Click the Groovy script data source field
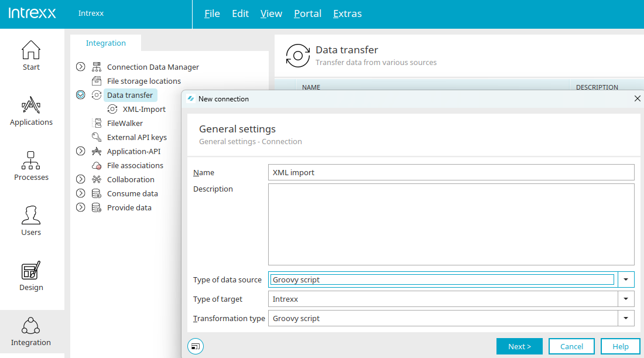 pyautogui.click(x=443, y=279)
